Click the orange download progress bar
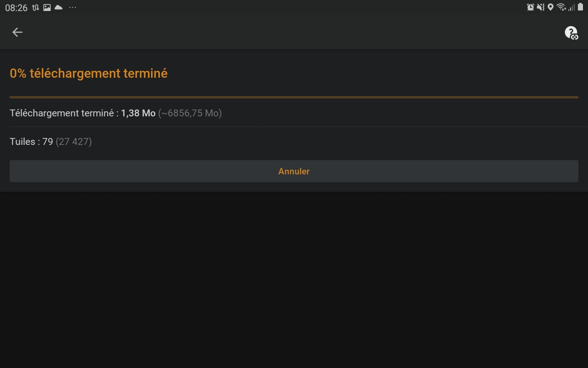Screen dimensions: 588x368 [x=294, y=97]
